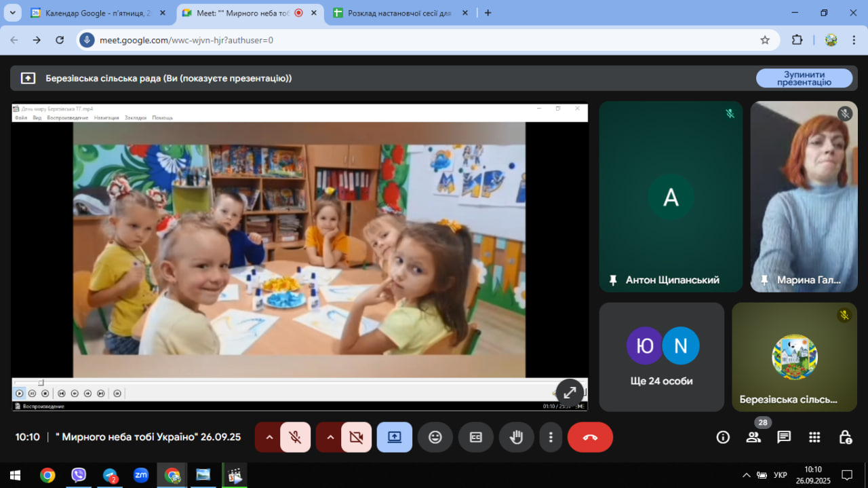The height and width of the screenshot is (488, 868).
Task: Hang up the call
Action: (x=590, y=437)
